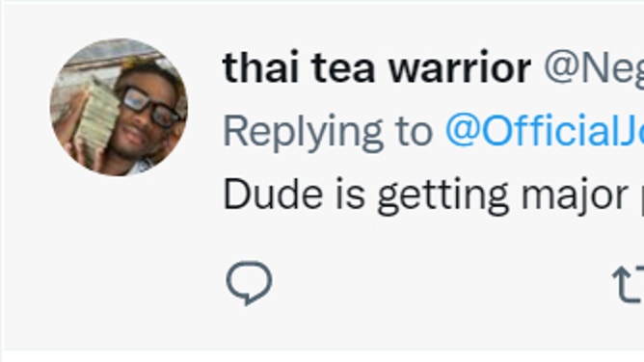Reply to thai tea warrior's tweet
The height and width of the screenshot is (362, 644).
[249, 282]
